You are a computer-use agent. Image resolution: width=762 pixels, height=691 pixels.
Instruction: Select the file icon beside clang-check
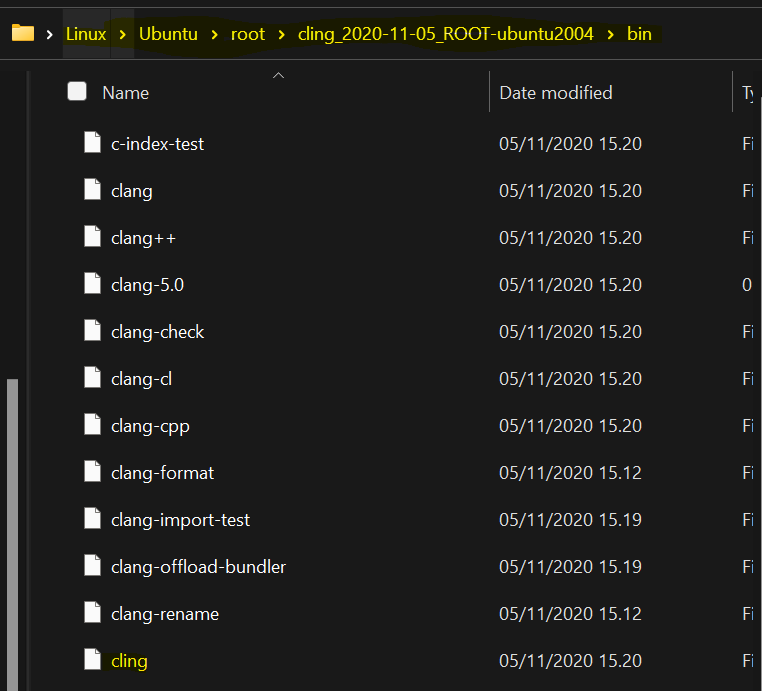(x=92, y=330)
